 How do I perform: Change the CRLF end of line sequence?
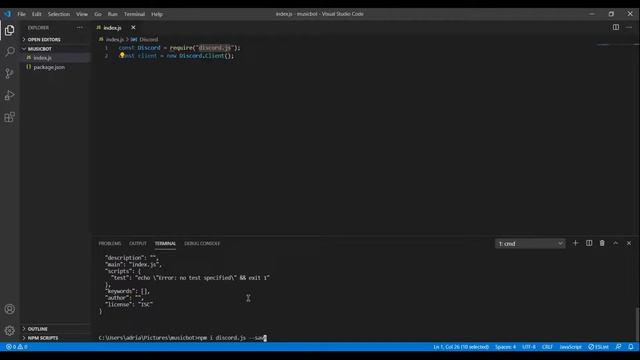(x=547, y=347)
